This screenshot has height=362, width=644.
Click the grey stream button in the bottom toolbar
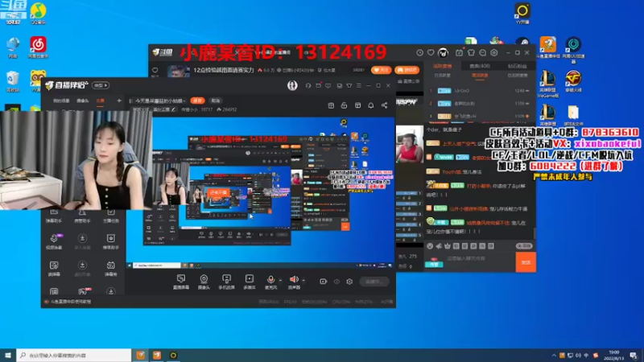point(374,282)
